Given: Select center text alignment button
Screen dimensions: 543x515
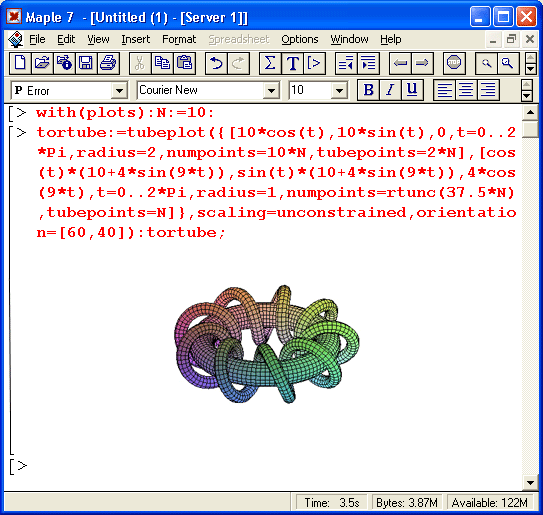Looking at the screenshot, I should 466,90.
